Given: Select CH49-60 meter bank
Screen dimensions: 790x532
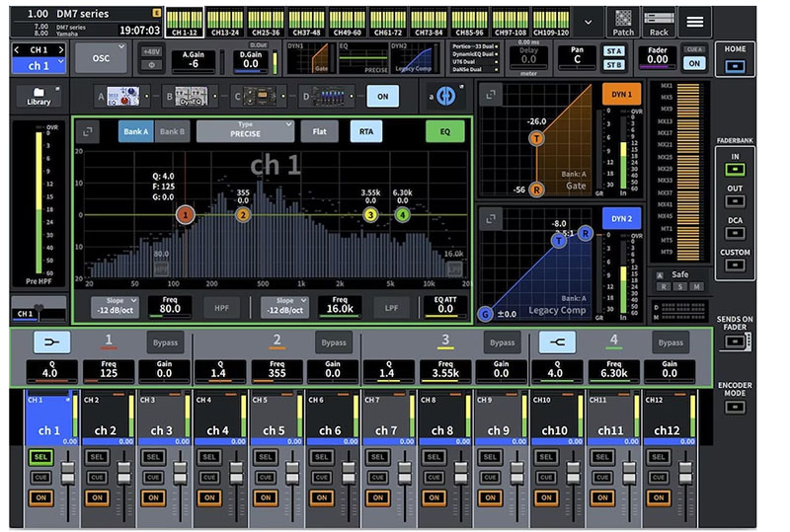Looking at the screenshot, I should 348,22.
